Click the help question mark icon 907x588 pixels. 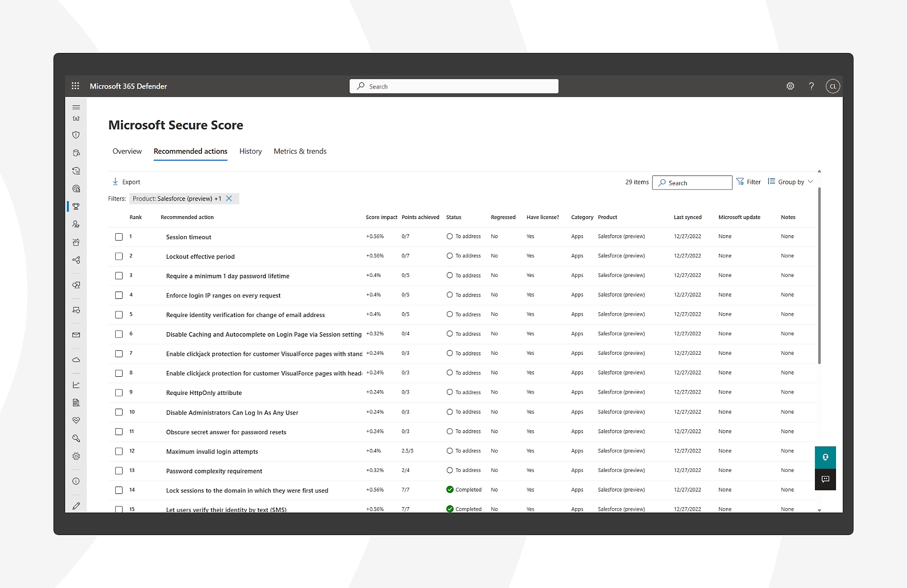[811, 86]
